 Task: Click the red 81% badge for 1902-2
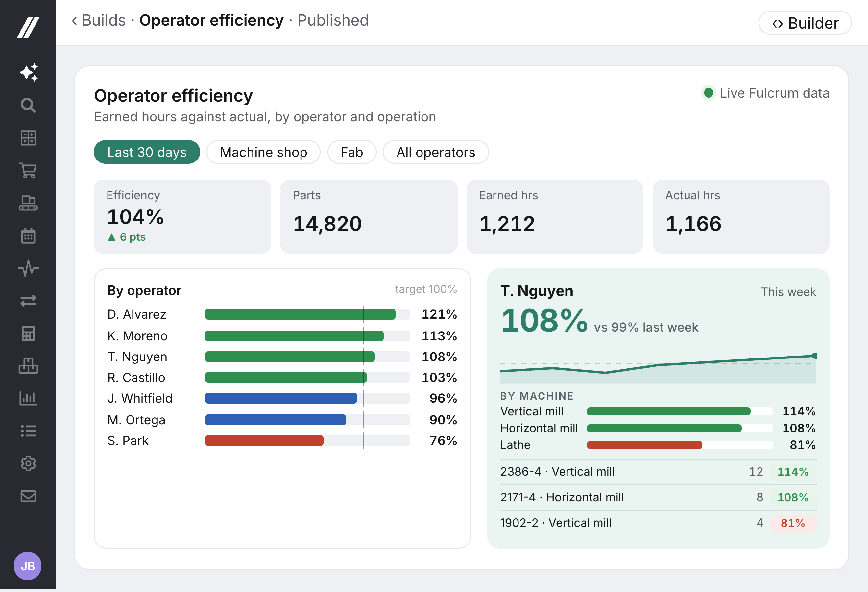793,523
